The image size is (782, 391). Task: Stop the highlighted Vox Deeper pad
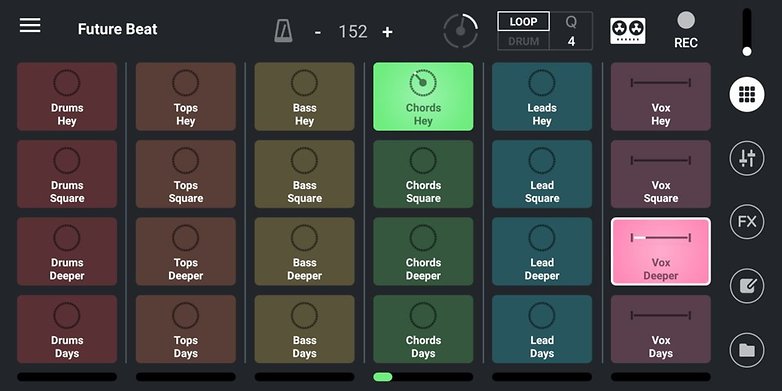tap(660, 251)
